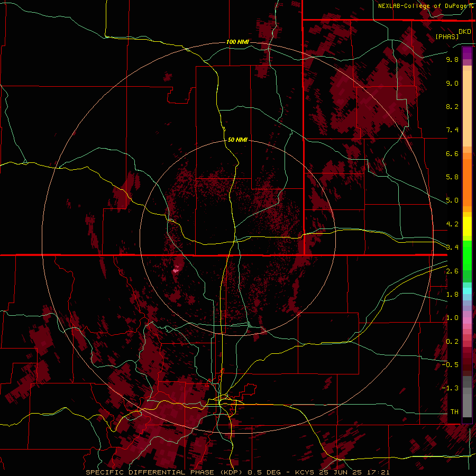This screenshot has width=476, height=476.
Task: Click the 7.4 scale label
Action: click(452, 130)
